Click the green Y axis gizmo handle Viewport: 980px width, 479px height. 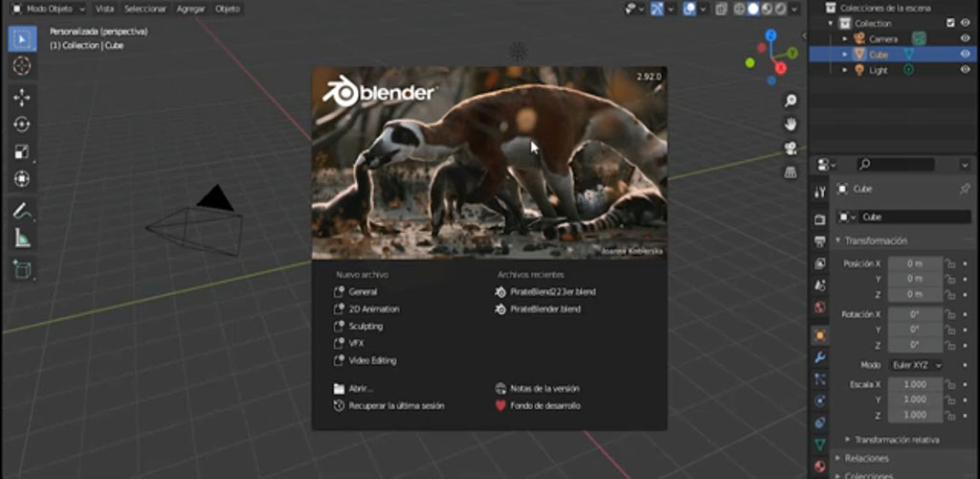coord(792,54)
